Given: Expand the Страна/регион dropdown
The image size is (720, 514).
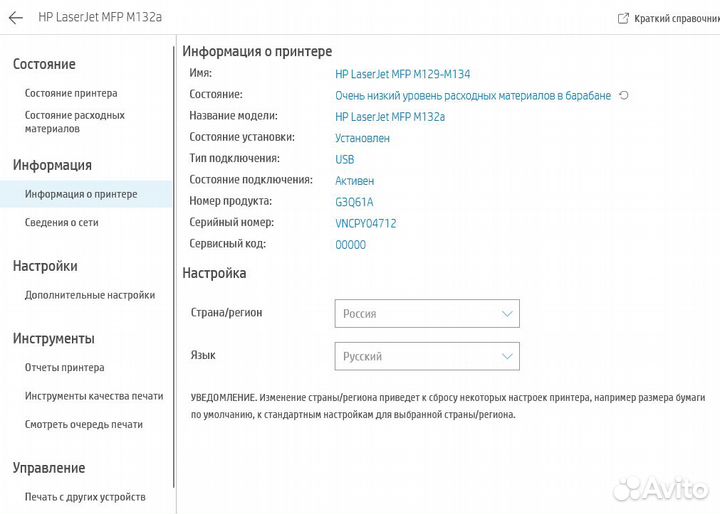Looking at the screenshot, I should click(x=427, y=313).
